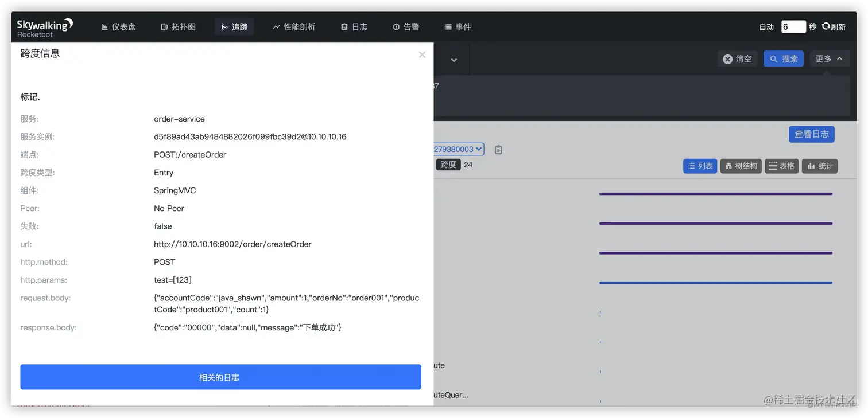Select the 失败 value false
Image resolution: width=868 pixels, height=418 pixels.
point(163,226)
